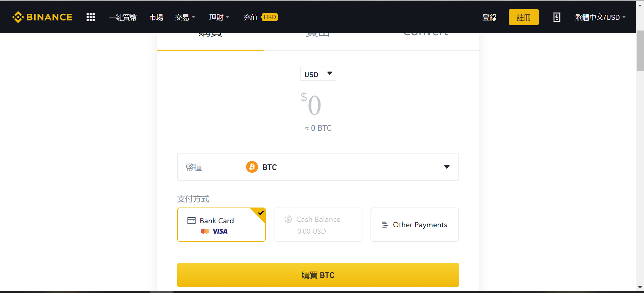Click the HKD badge beside 充值
The width and height of the screenshot is (644, 293).
269,17
